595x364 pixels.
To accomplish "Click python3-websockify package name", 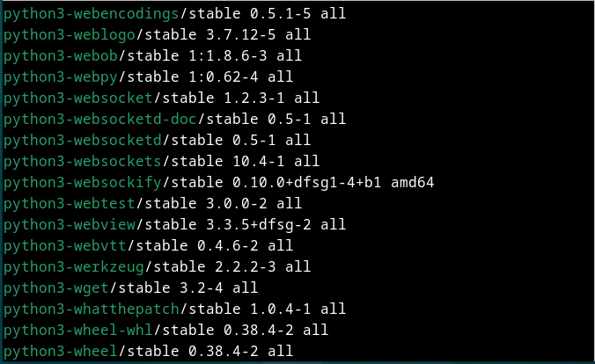I will [x=83, y=183].
